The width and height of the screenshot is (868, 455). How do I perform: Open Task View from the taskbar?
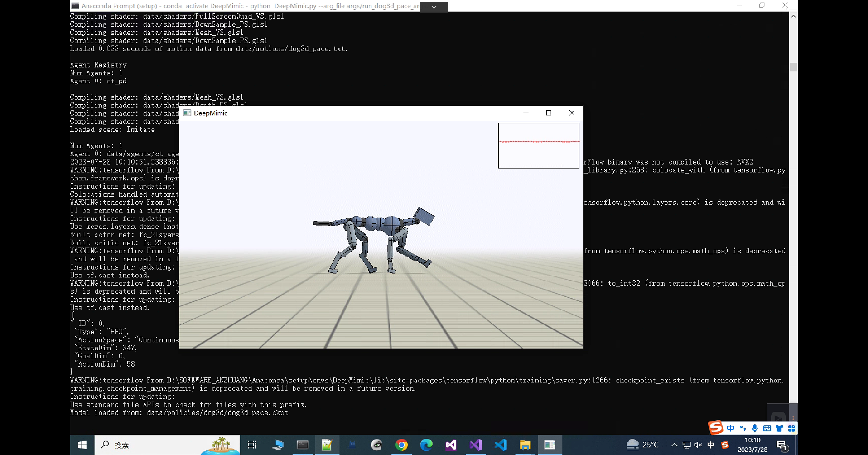pos(252,445)
